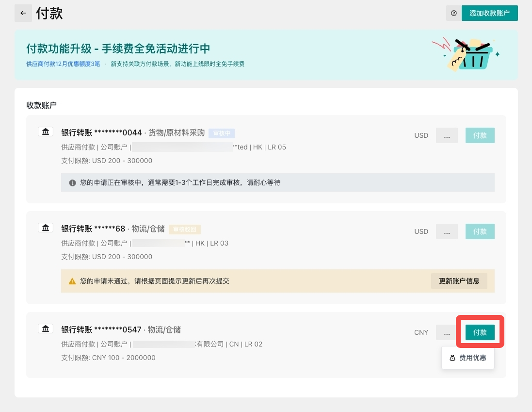Image resolution: width=532 pixels, height=412 pixels.
Task: Open the help question mark icon
Action: (x=453, y=13)
